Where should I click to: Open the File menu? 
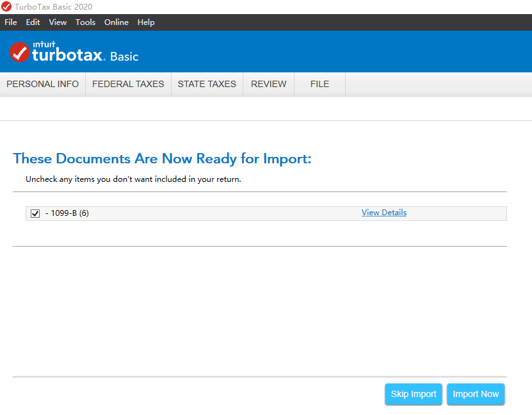(x=11, y=22)
